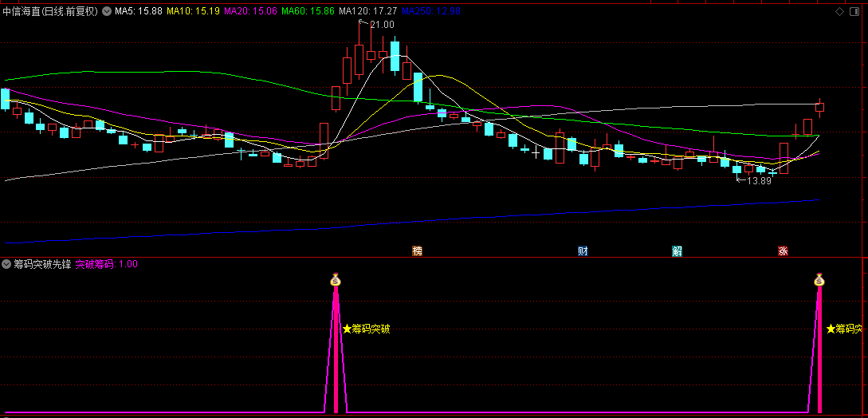The height and width of the screenshot is (418, 868).
Task: Click the 突破筹码: 1.00 value
Action: (x=106, y=264)
